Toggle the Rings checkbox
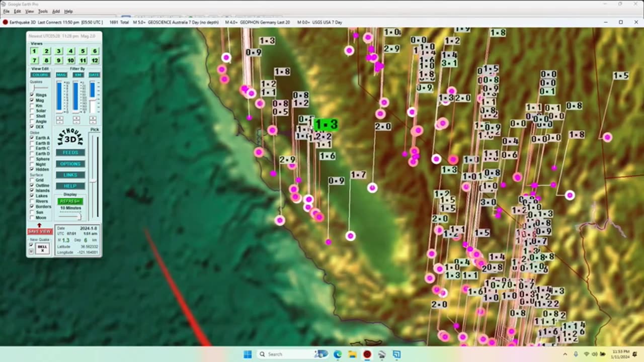Viewport: 644px width, 362px height. pos(32,95)
